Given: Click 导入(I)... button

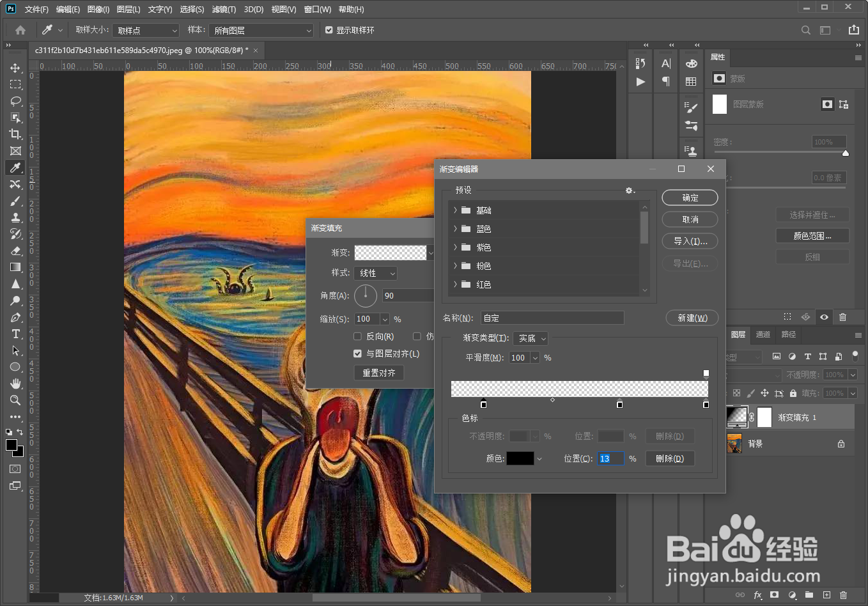Looking at the screenshot, I should click(x=690, y=241).
